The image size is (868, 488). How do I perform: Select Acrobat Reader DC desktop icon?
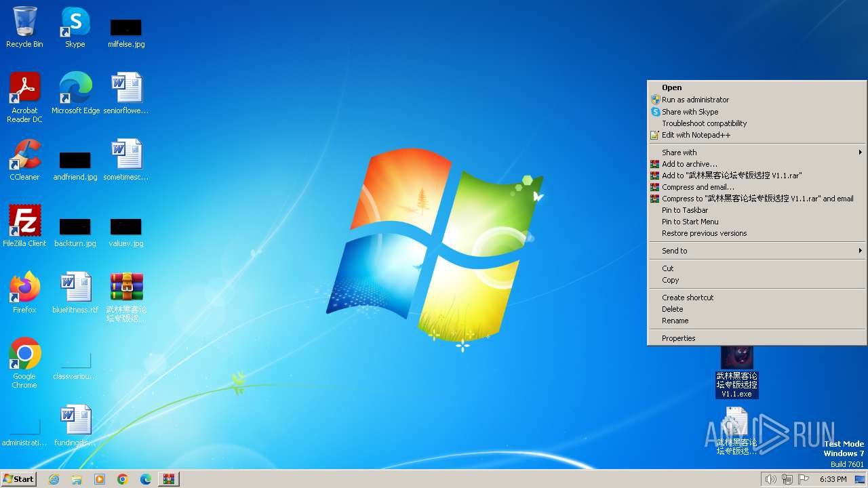24,98
